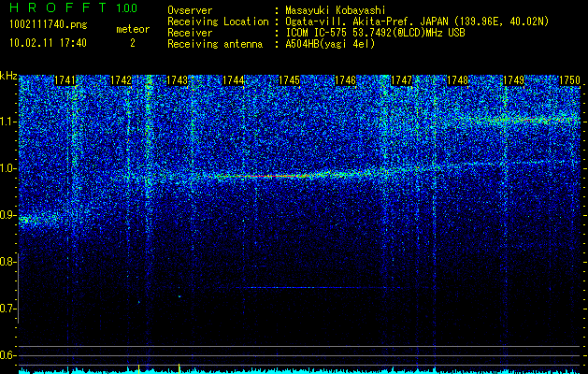Click the 1743 time marker

tap(177, 80)
